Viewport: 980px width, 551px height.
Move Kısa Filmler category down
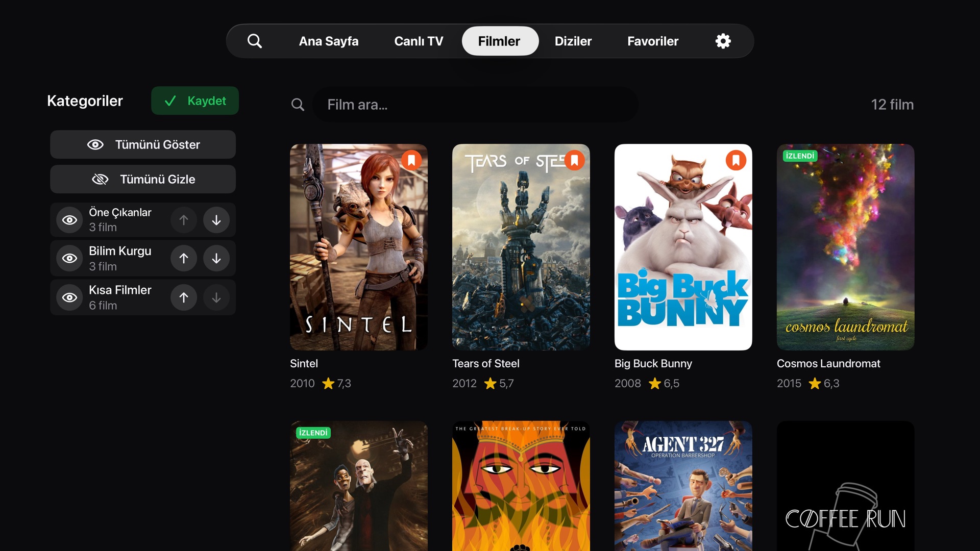(216, 297)
